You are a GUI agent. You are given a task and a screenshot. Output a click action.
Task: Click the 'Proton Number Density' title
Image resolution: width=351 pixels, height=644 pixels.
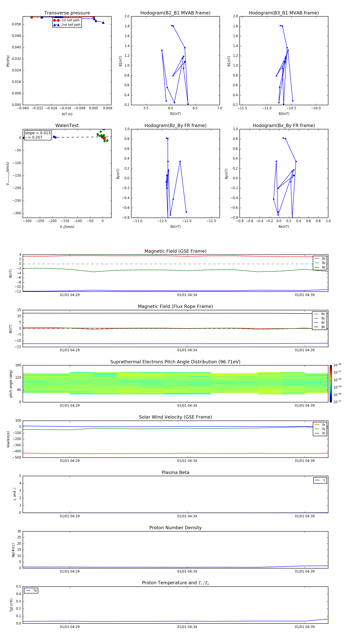pos(175,528)
